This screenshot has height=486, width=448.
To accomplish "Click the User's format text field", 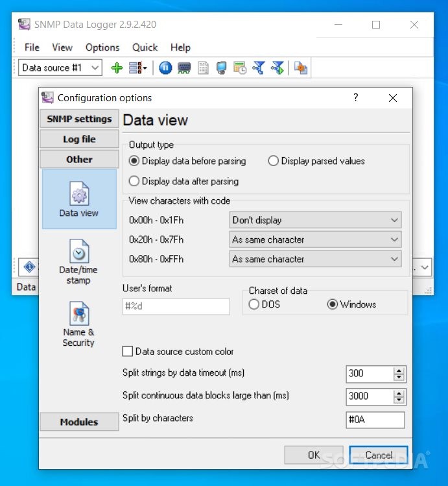I will pyautogui.click(x=176, y=306).
